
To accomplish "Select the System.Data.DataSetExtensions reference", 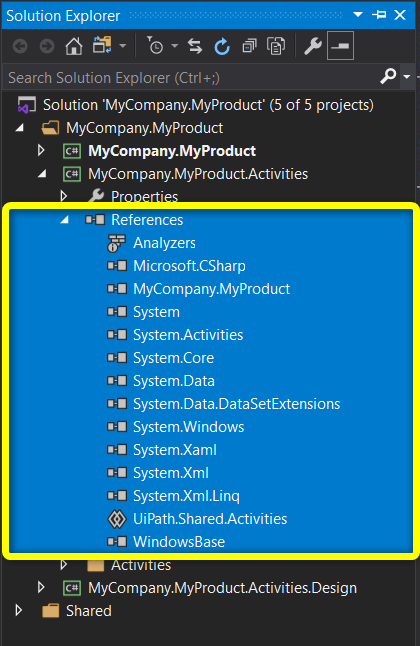I will [x=237, y=404].
